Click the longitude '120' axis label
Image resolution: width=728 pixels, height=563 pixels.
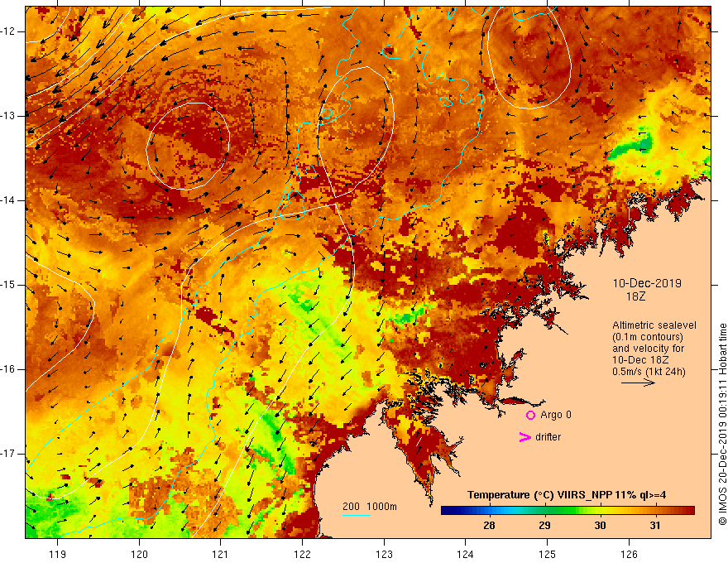coord(139,554)
